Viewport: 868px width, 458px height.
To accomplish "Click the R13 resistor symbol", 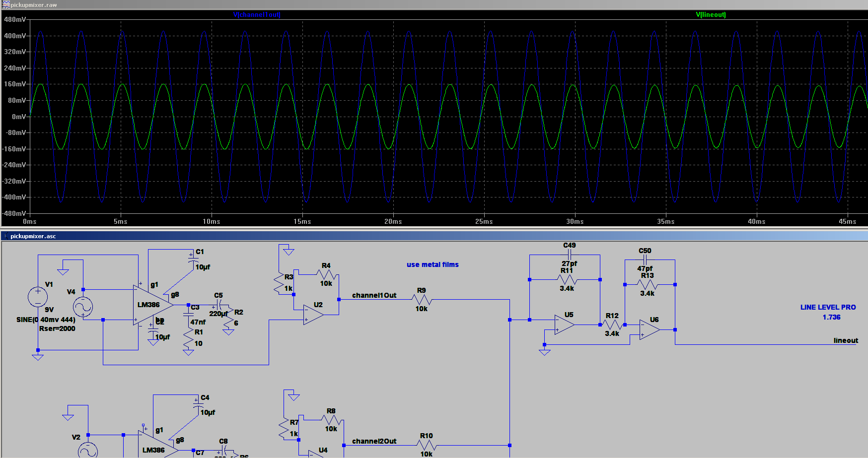I will click(x=648, y=285).
